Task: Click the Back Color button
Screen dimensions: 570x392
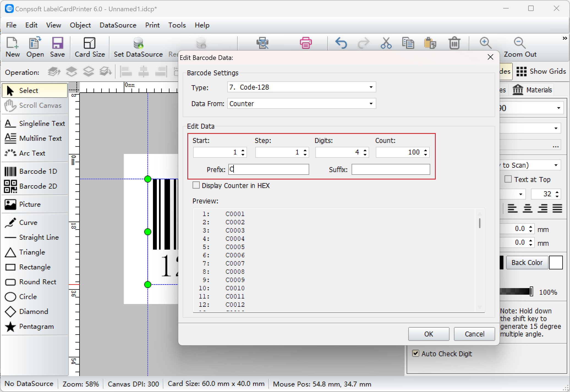Action: pos(527,263)
